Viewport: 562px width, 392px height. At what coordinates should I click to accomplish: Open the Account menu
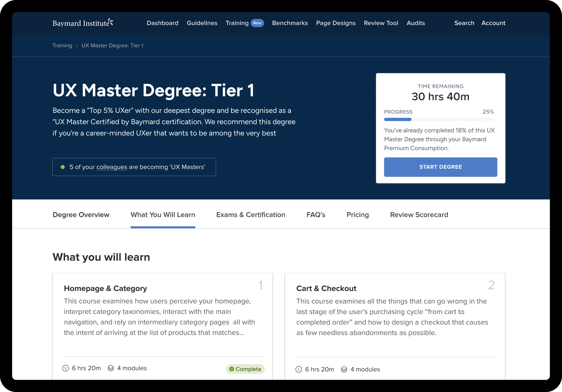[493, 23]
